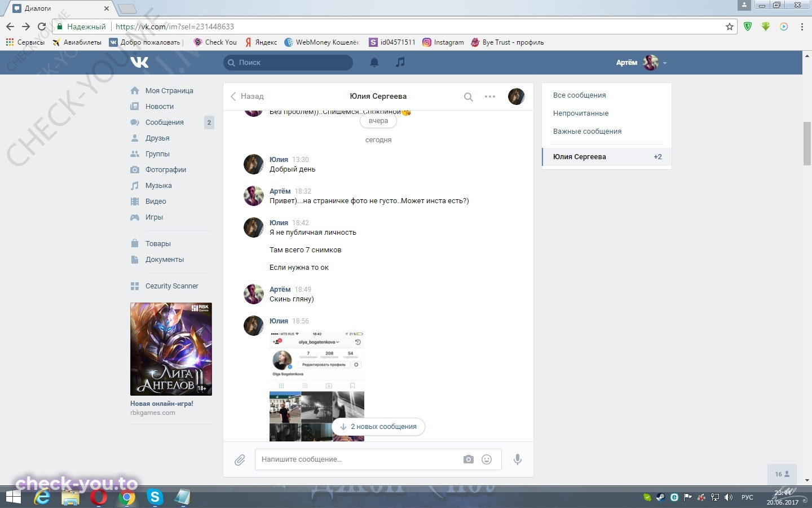The image size is (812, 508).
Task: Show Непрочитанные messages filter
Action: click(x=581, y=113)
